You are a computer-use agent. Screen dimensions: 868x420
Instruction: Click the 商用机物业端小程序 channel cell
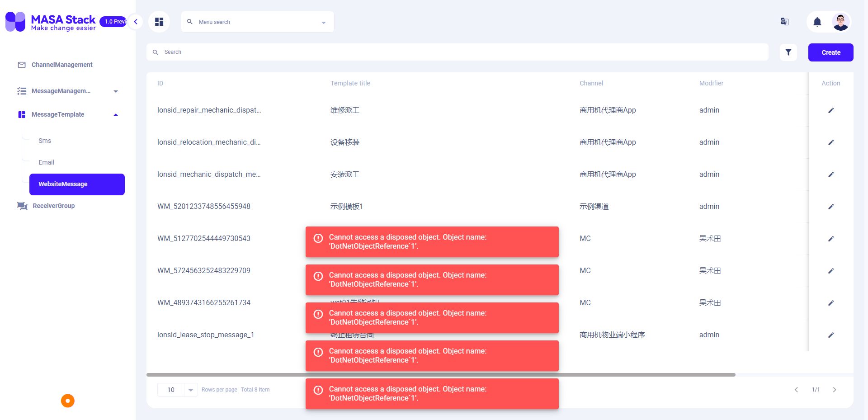[612, 335]
